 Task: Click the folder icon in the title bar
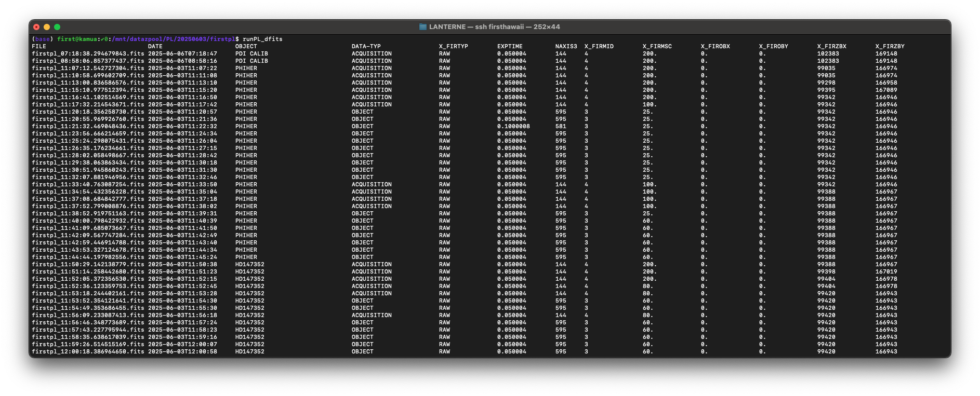tap(423, 27)
